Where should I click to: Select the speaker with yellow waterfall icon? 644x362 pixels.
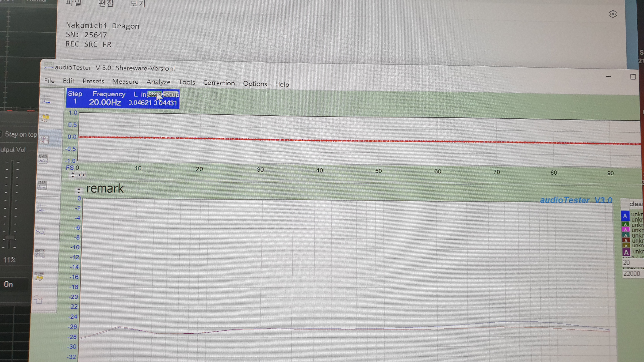[39, 276]
